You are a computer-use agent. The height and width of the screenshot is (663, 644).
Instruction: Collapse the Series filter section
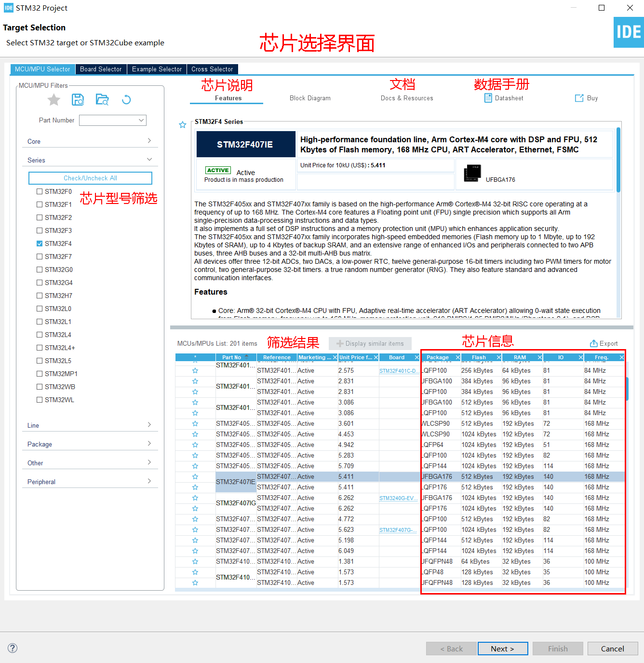click(x=90, y=160)
